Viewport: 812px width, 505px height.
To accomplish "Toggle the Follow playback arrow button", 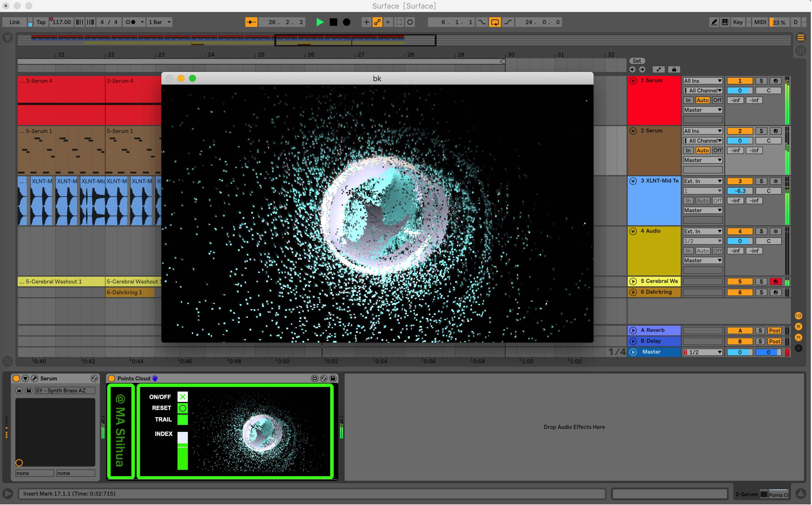I will [251, 22].
